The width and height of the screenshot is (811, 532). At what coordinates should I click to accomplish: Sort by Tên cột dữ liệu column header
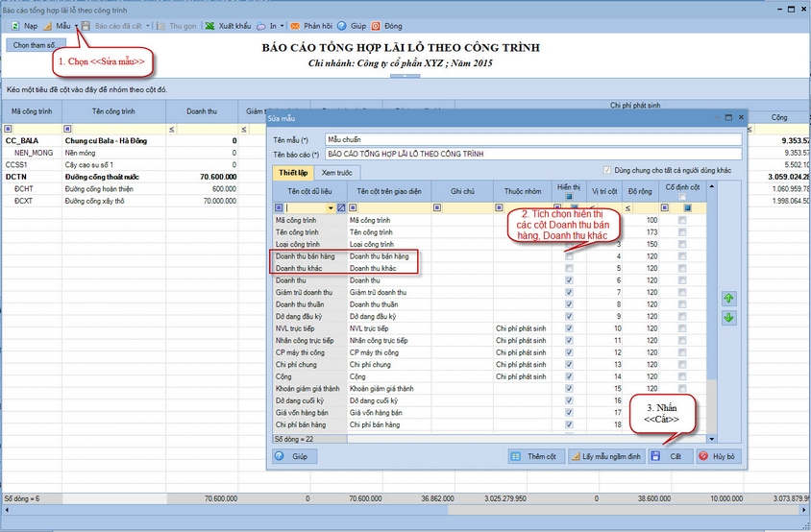pyautogui.click(x=309, y=191)
